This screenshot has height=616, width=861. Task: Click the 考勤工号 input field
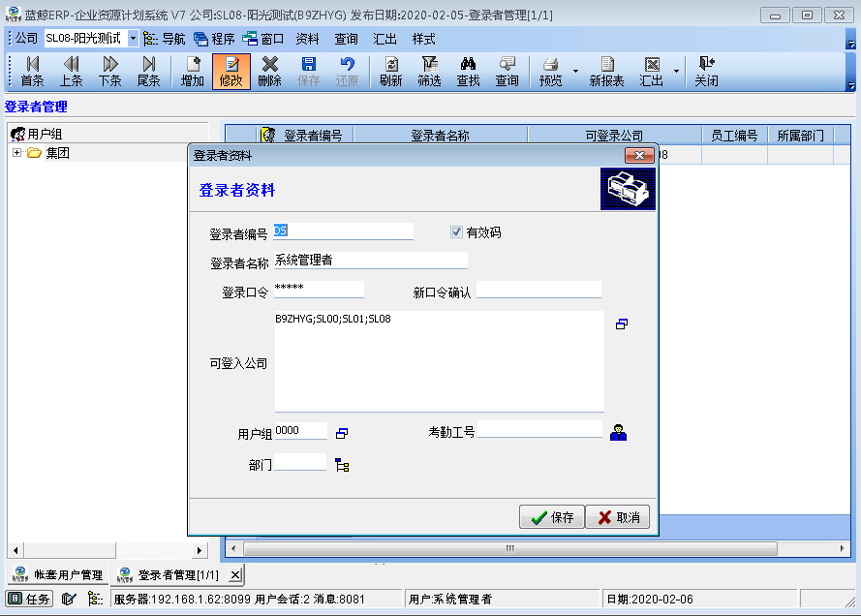pos(540,429)
